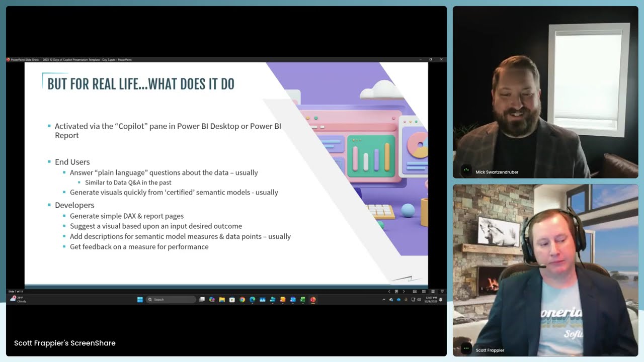Go to previous slide arrow
The image size is (644, 362).
[389, 291]
